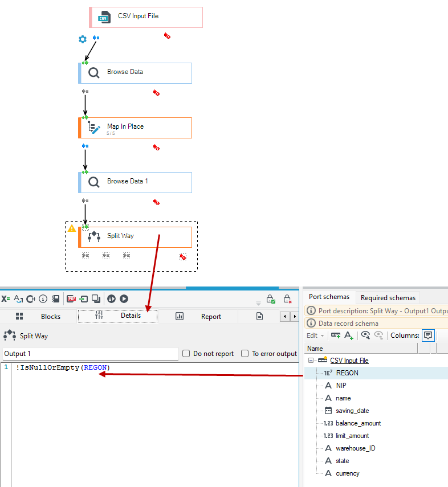Select the saving_date field in schema tree
The width and height of the screenshot is (448, 487).
click(376, 411)
